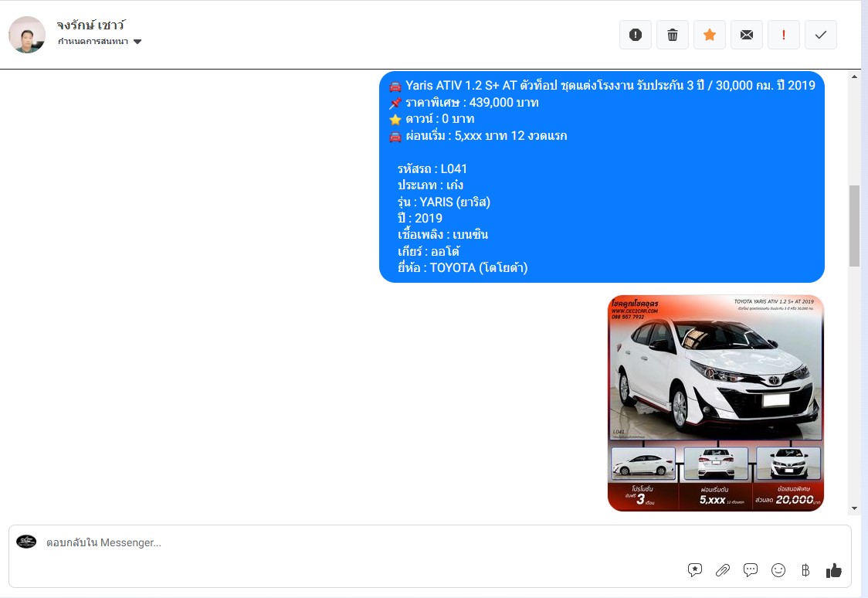
Task: Mark conversation as spam with exclamation circle icon
Action: click(636, 35)
